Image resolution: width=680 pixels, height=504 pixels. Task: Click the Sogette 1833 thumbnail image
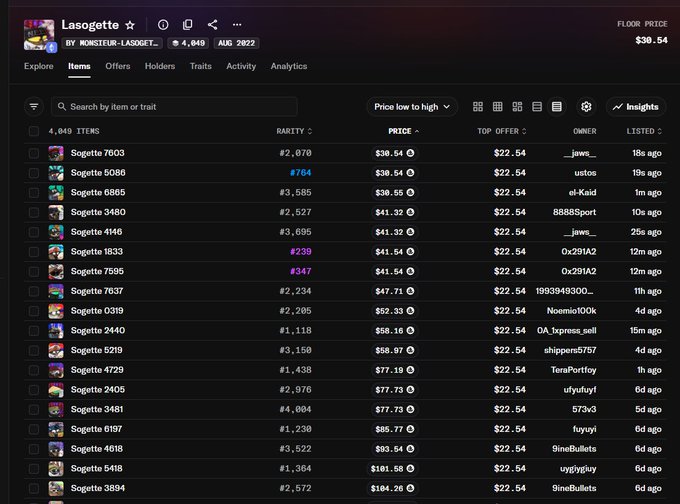[56, 252]
